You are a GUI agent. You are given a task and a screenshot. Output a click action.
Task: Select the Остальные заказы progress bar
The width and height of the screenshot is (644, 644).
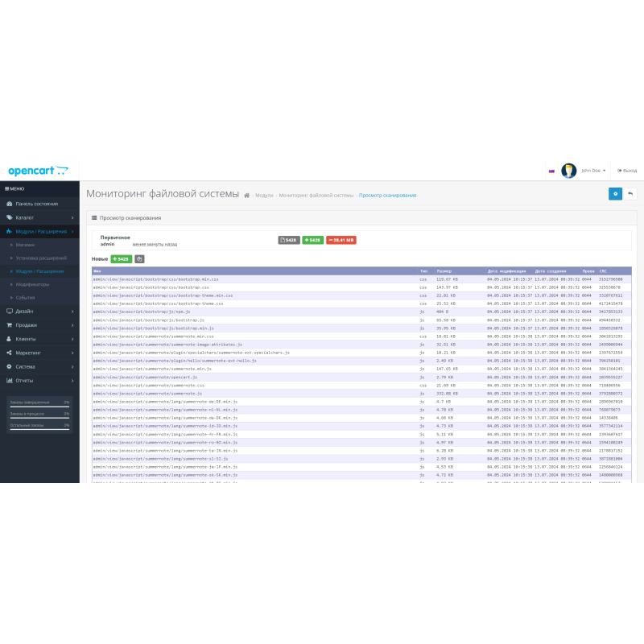click(x=40, y=424)
